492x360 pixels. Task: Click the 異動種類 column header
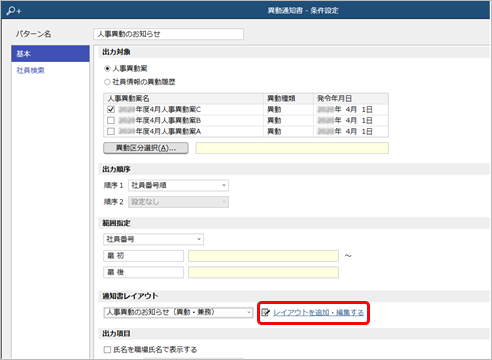pos(288,99)
